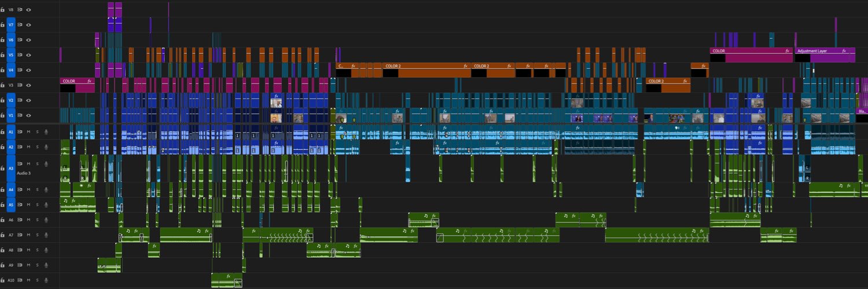Lock the Audio 3 (A3) track

(x=3, y=168)
